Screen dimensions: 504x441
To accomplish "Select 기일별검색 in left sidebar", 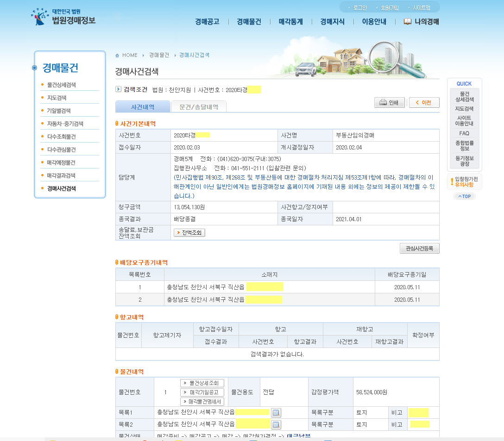I will 59,111.
